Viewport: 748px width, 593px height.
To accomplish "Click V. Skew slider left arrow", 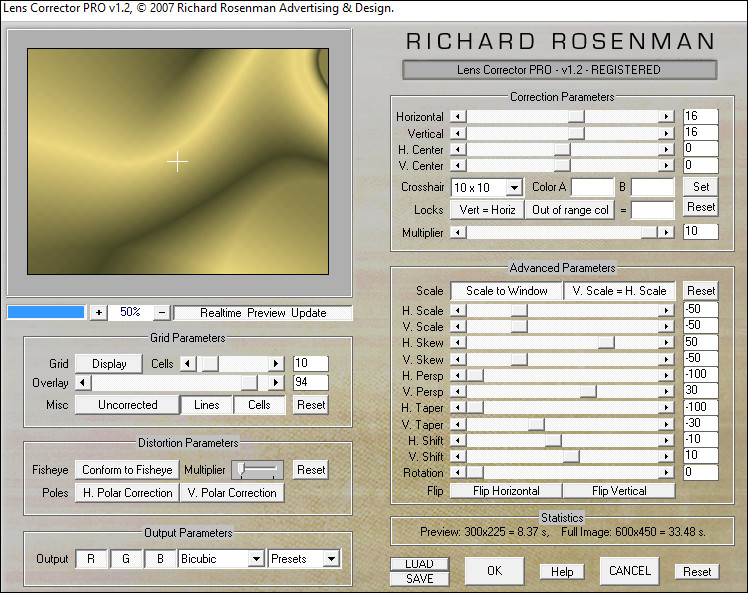I will pyautogui.click(x=458, y=359).
